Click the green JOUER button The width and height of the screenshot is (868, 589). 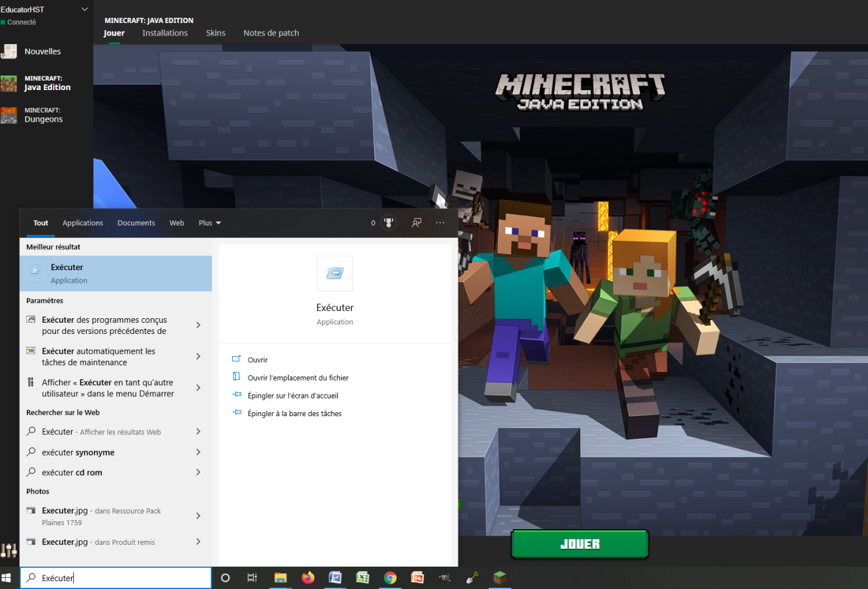click(x=580, y=544)
